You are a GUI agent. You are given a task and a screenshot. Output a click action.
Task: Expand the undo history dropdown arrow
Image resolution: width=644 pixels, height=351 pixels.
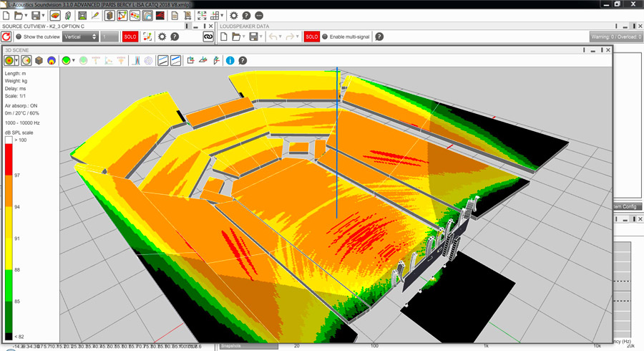pyautogui.click(x=280, y=37)
